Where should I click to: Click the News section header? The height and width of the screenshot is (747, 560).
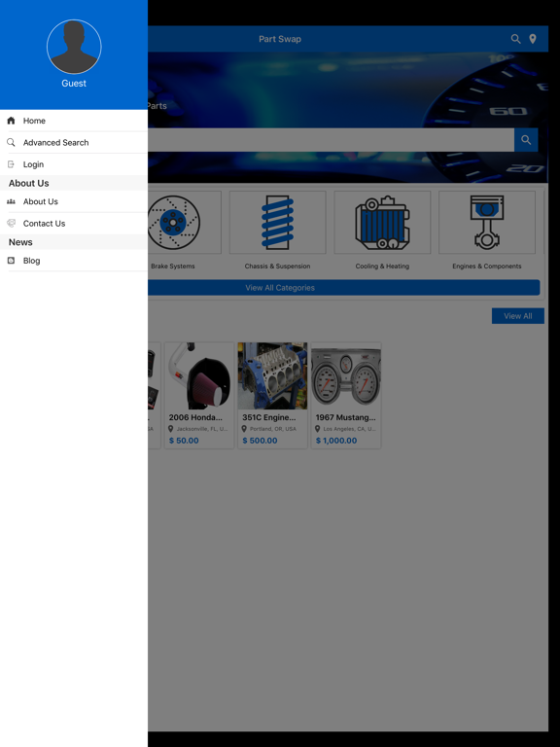[x=20, y=242]
